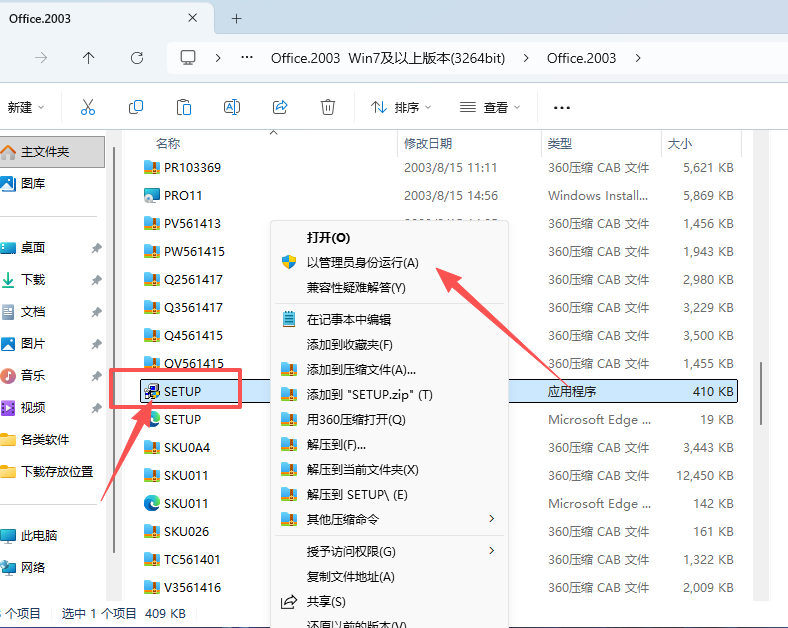Open the 查看 view dropdown
788x628 pixels.
coord(490,108)
